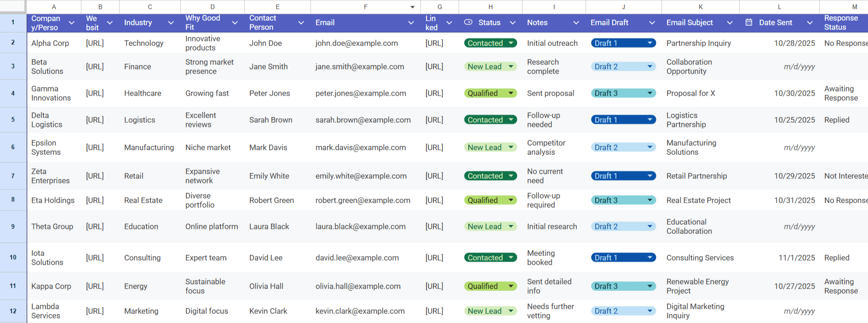Select the column D header

212,7
